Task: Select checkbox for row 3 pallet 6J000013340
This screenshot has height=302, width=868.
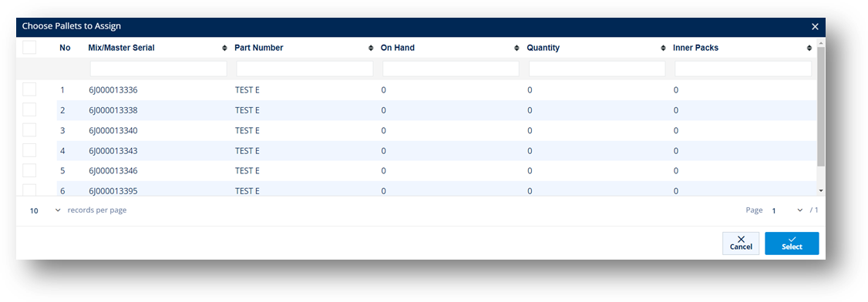Action: [x=29, y=130]
